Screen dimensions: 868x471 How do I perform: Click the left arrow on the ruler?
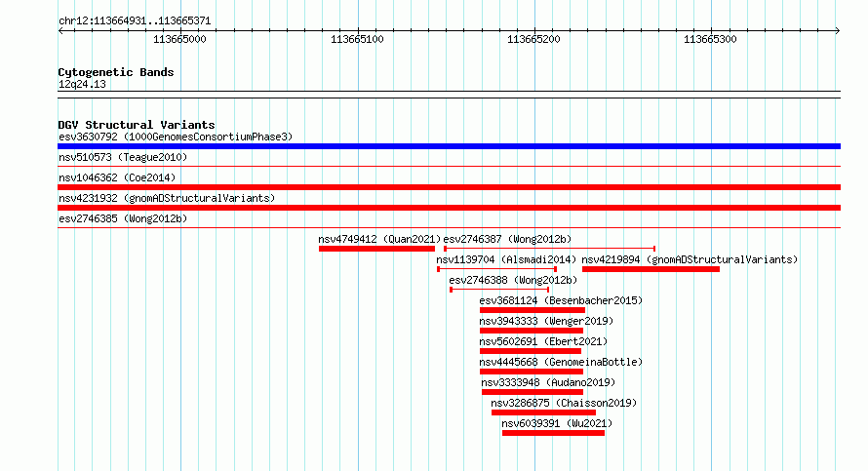coord(60,31)
